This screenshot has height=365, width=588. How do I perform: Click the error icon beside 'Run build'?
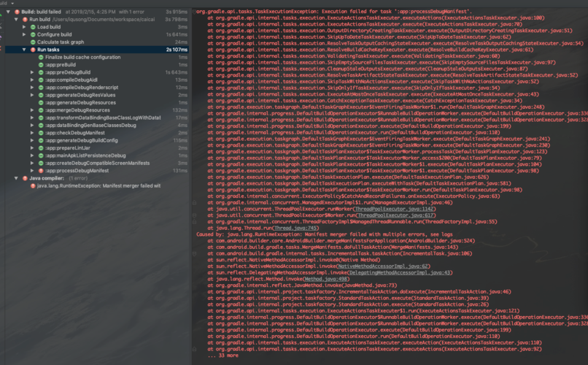point(25,19)
